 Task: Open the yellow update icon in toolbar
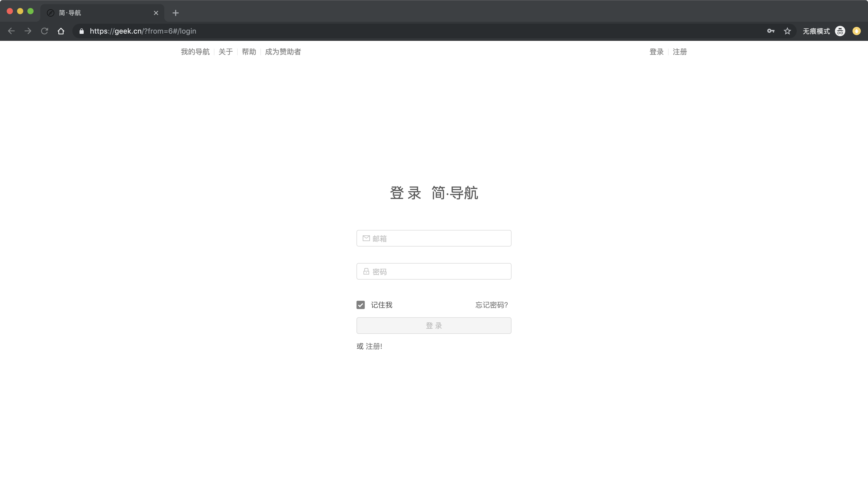(856, 31)
